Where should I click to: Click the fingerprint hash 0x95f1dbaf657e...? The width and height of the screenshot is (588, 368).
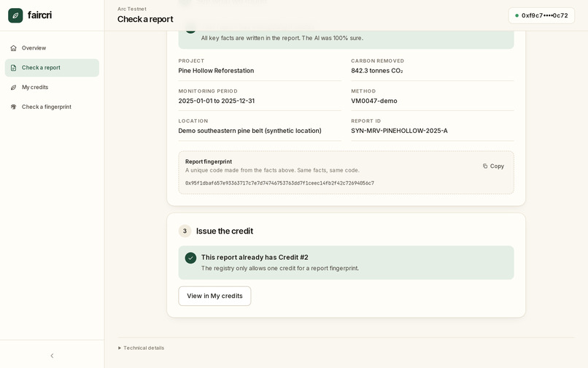click(279, 183)
